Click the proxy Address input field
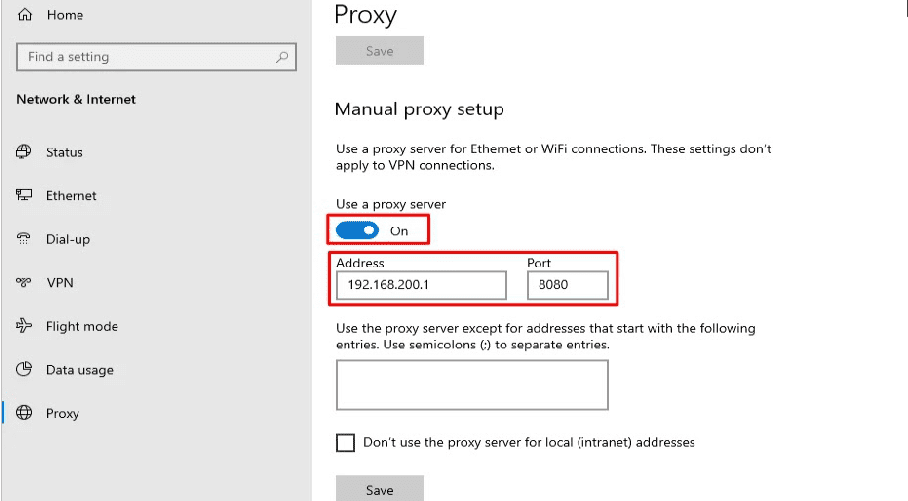Viewport: 908px width, 501px height. (x=421, y=286)
